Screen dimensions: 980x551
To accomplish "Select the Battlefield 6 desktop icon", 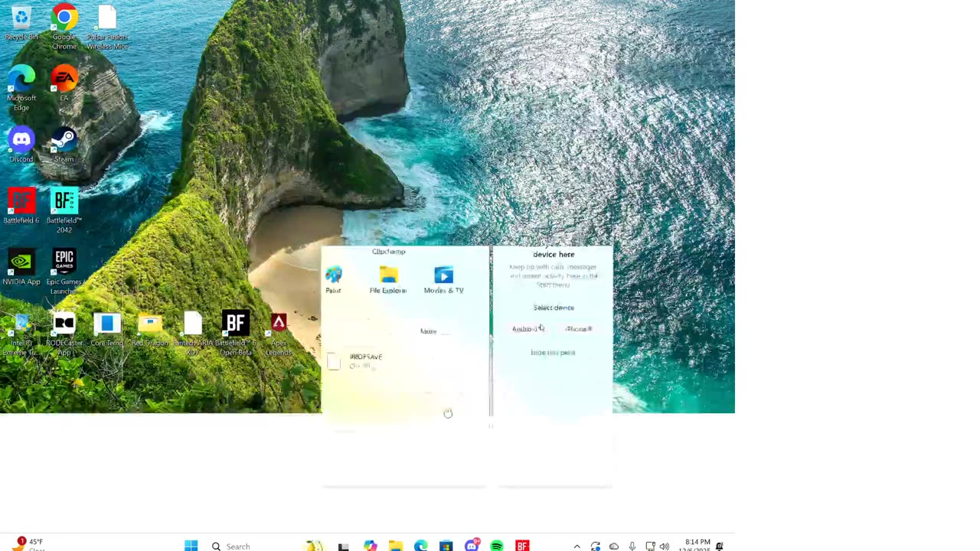I will pyautogui.click(x=21, y=207).
